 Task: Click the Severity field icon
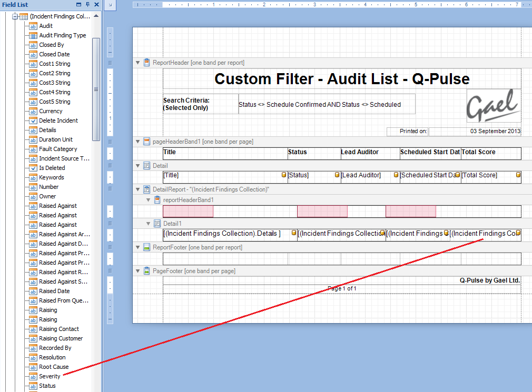click(33, 377)
